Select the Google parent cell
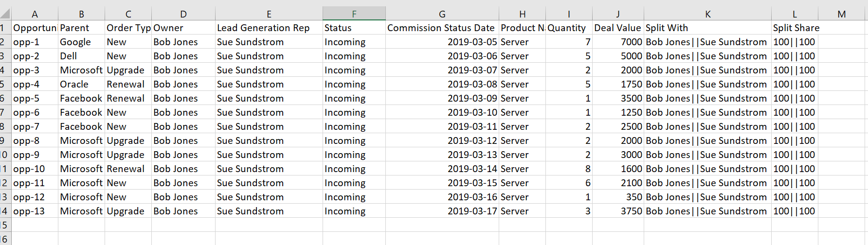The height and width of the screenshot is (245, 868). point(81,42)
